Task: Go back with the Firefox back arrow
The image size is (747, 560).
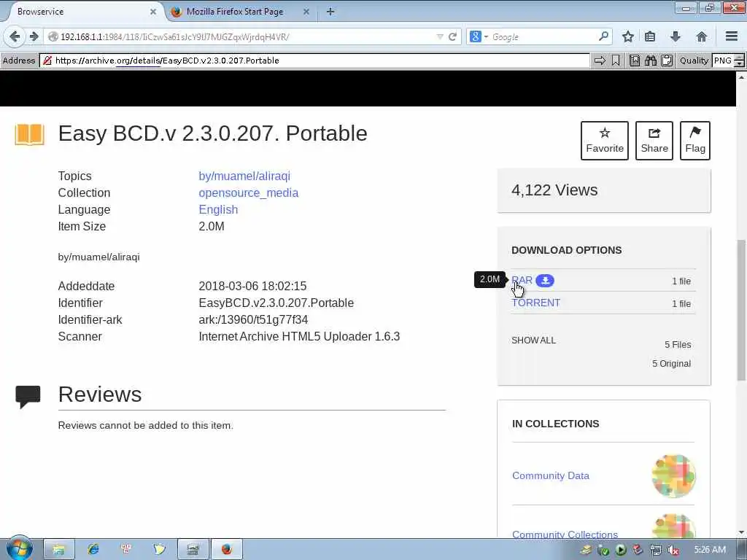Action: click(x=15, y=36)
